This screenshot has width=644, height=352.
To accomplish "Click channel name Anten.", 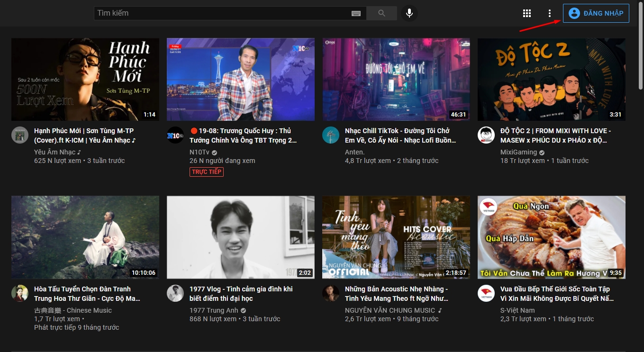I will pos(354,152).
